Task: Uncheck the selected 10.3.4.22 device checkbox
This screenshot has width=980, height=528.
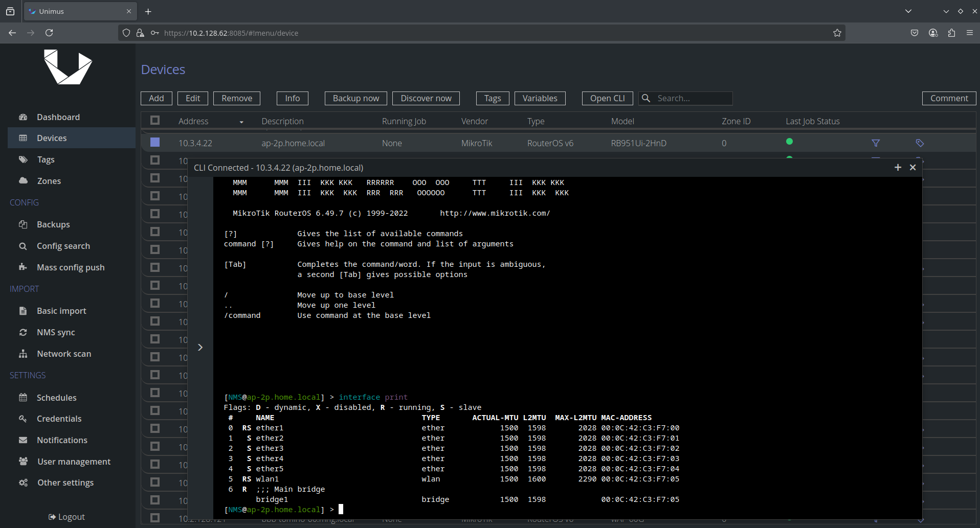Action: click(x=155, y=143)
